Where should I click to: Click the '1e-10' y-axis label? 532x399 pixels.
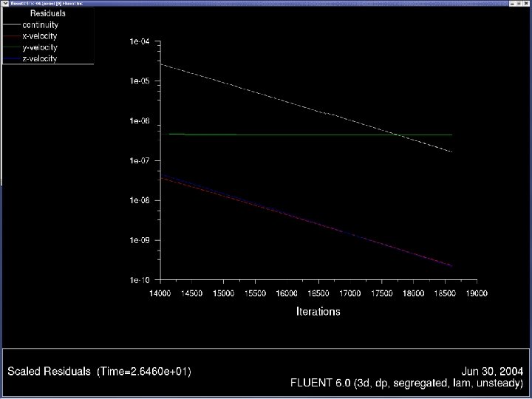[140, 280]
